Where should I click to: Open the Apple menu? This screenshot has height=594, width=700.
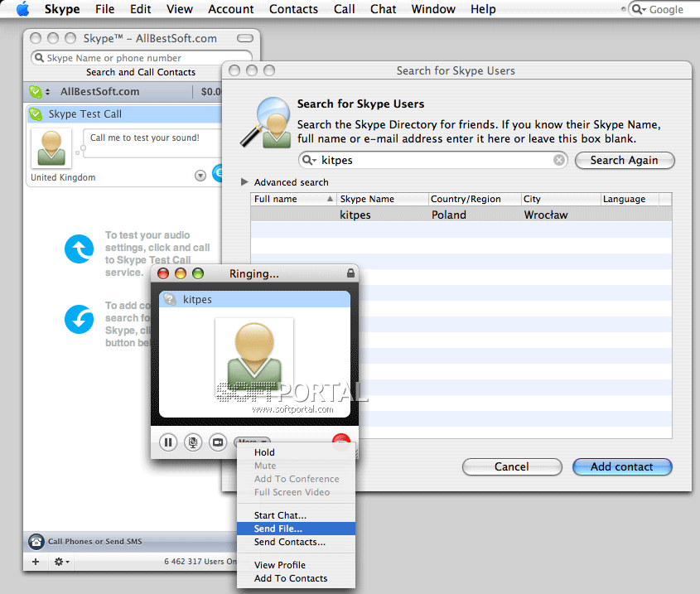click(x=22, y=8)
